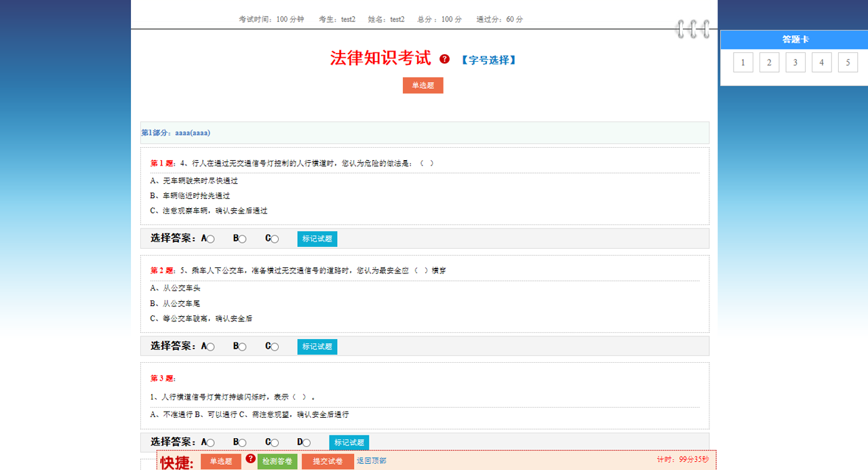Jump to question 1 in answer card

(743, 63)
